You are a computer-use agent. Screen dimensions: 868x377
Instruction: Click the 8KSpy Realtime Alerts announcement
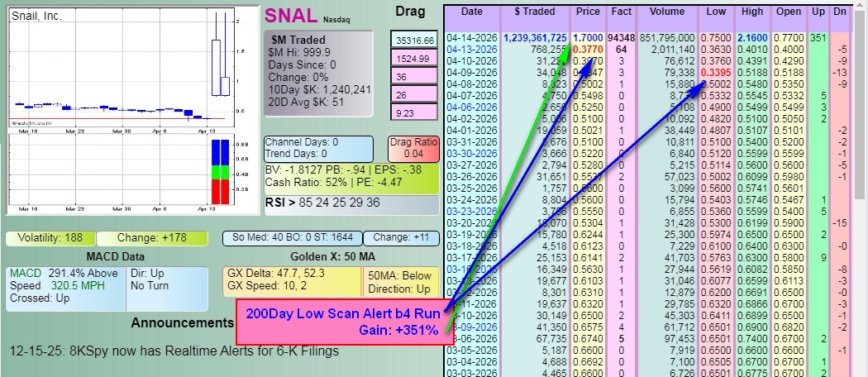point(174,351)
